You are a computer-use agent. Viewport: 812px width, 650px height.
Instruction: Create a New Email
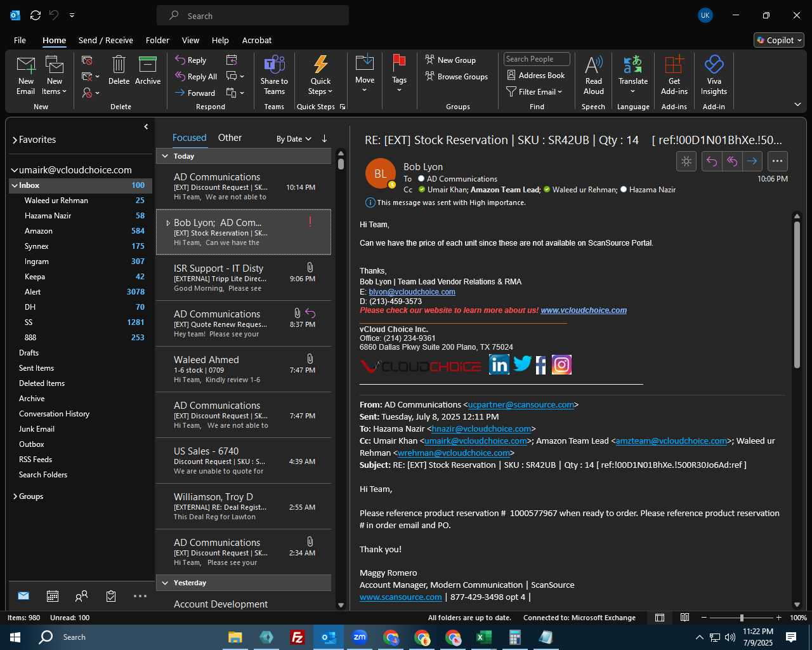pos(25,75)
